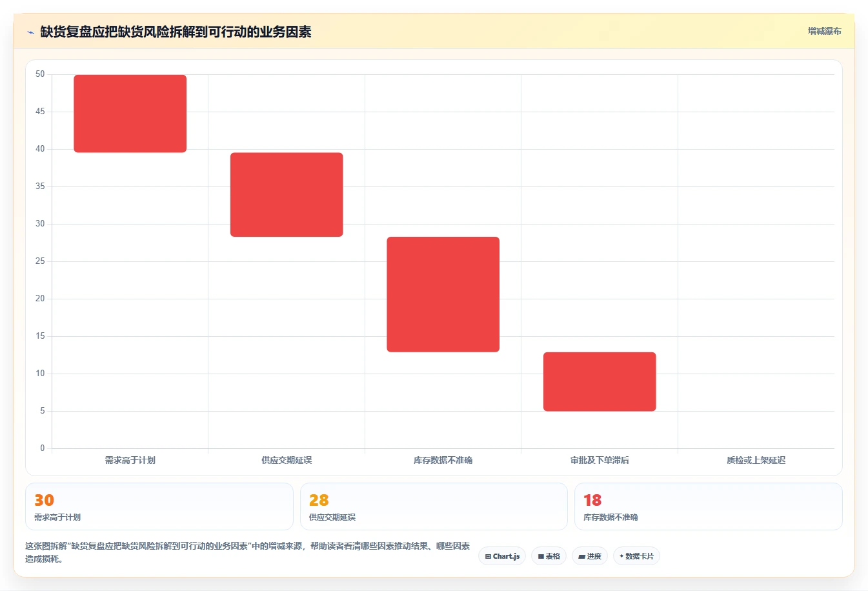Select the red bar for 供应交期延误
Viewport: 868px width, 591px height.
coord(287,195)
